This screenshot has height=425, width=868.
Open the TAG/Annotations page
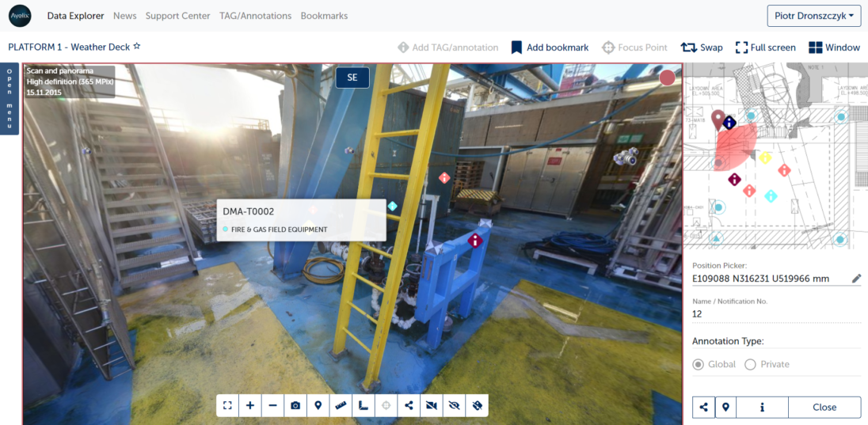click(255, 16)
